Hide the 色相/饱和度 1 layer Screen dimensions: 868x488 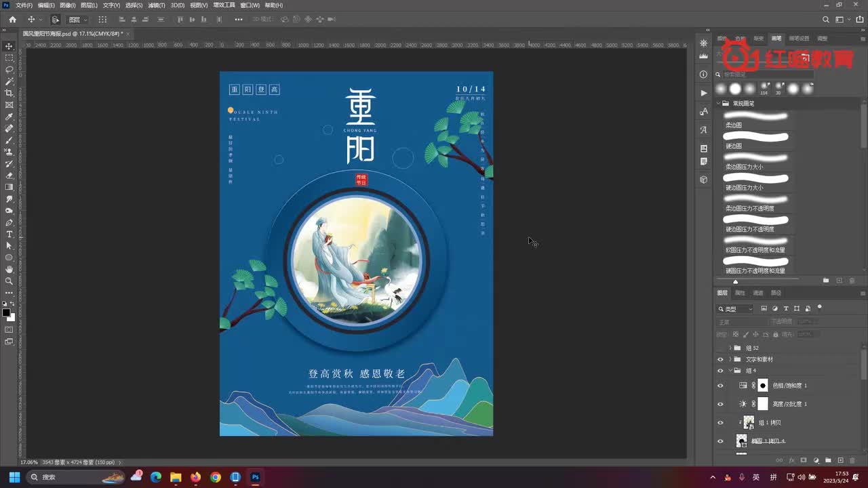click(720, 385)
